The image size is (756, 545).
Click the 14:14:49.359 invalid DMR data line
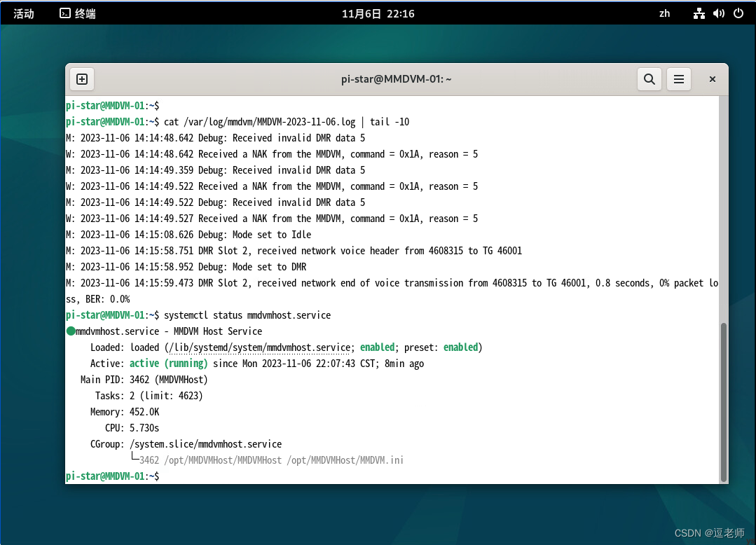pyautogui.click(x=215, y=170)
